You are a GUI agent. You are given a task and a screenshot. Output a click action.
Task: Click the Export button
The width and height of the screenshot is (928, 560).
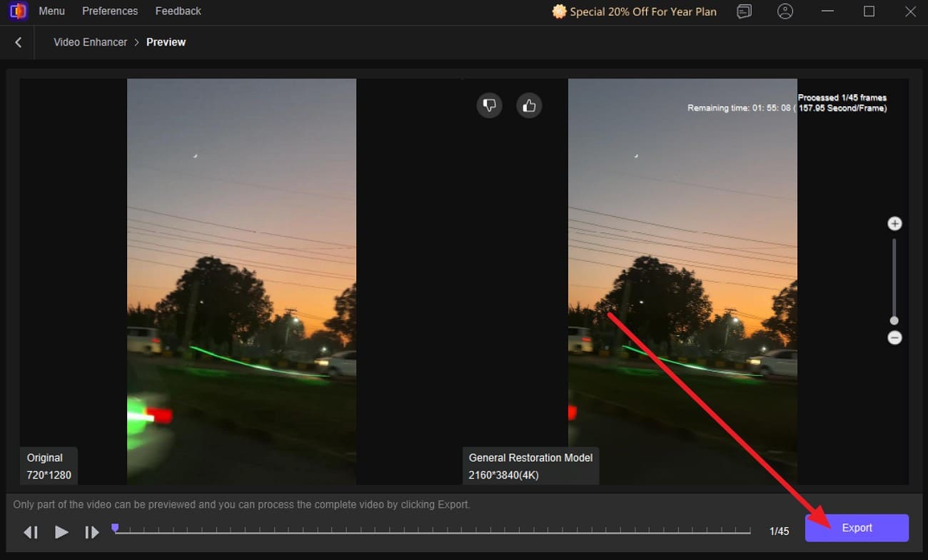(857, 528)
